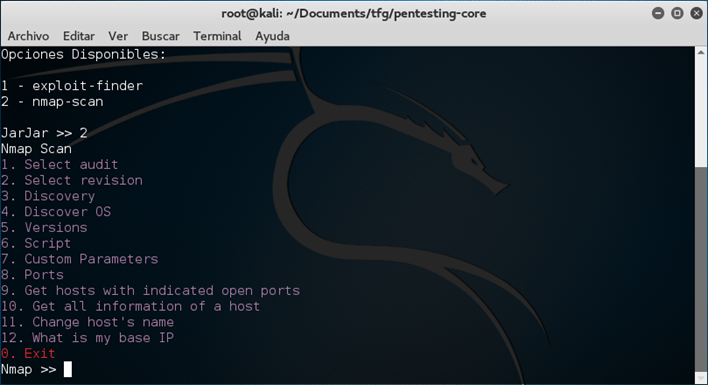The height and width of the screenshot is (385, 708).
Task: Open the Archivo menu
Action: (x=28, y=36)
